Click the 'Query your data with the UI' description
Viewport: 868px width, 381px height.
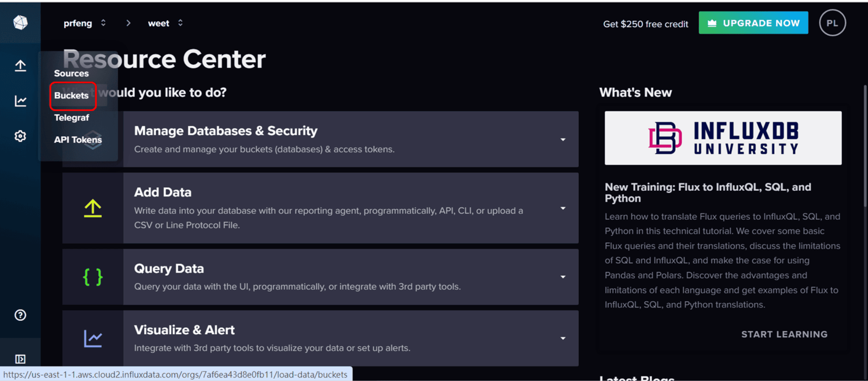click(x=297, y=286)
